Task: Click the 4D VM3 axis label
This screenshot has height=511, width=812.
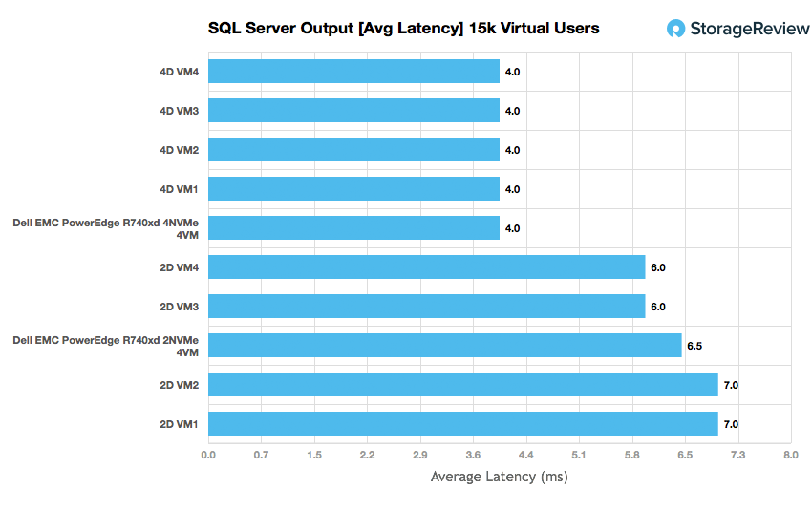Action: [x=180, y=111]
